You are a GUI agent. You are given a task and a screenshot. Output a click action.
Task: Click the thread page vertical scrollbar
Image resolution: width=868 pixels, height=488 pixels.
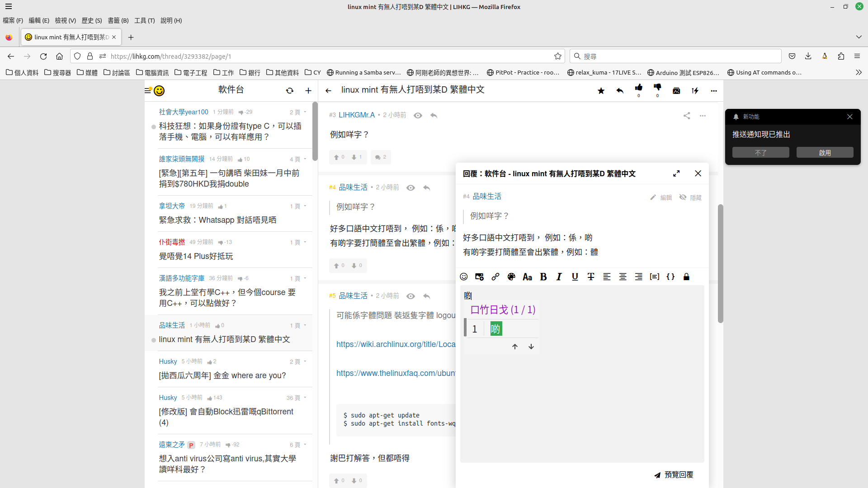[x=720, y=263]
